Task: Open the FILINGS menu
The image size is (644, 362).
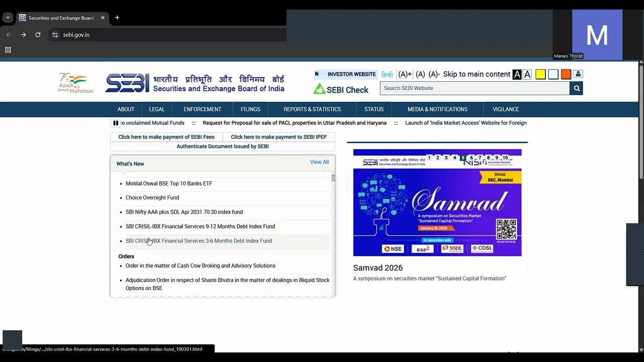Action: [x=251, y=110]
